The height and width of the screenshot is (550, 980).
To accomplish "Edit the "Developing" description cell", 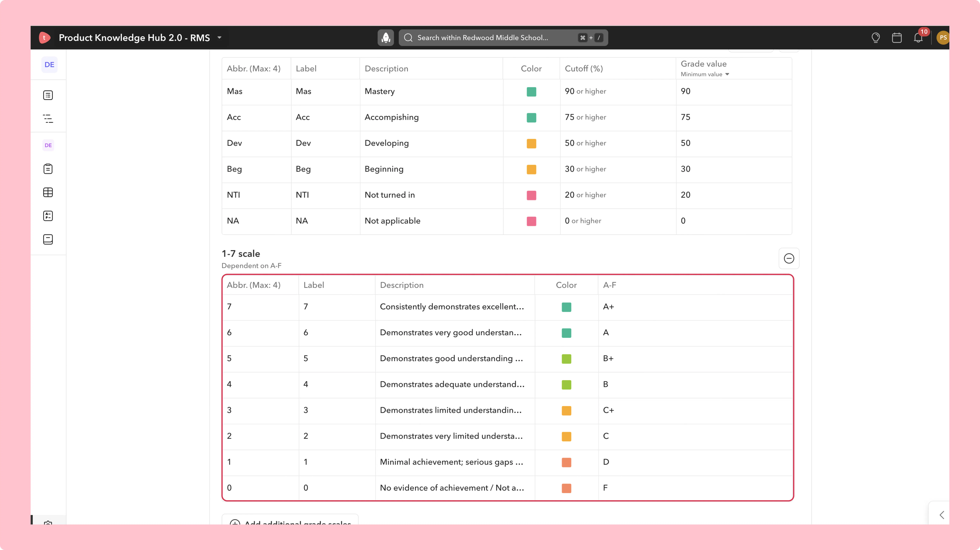I will tap(431, 143).
